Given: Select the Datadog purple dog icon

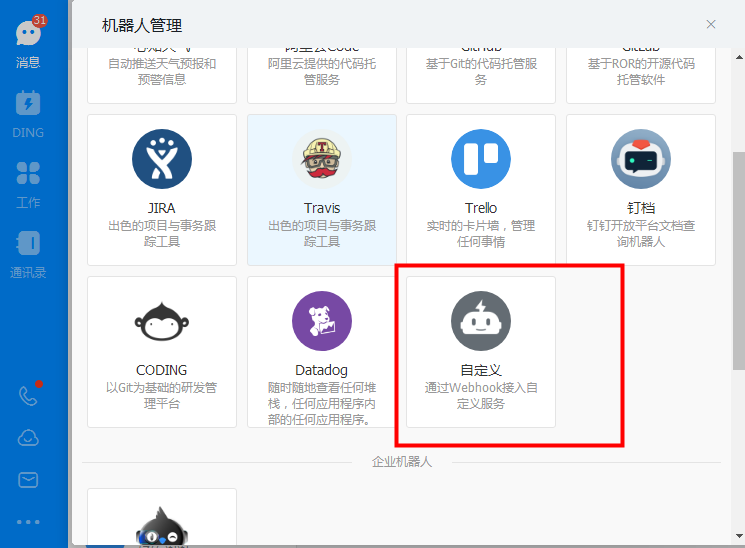Looking at the screenshot, I should click(x=322, y=321).
